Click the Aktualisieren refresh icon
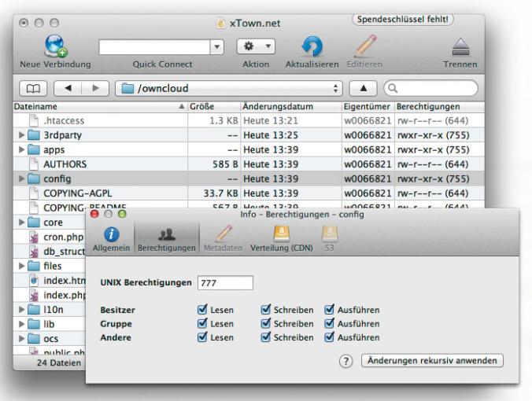The image size is (532, 401). click(x=312, y=46)
